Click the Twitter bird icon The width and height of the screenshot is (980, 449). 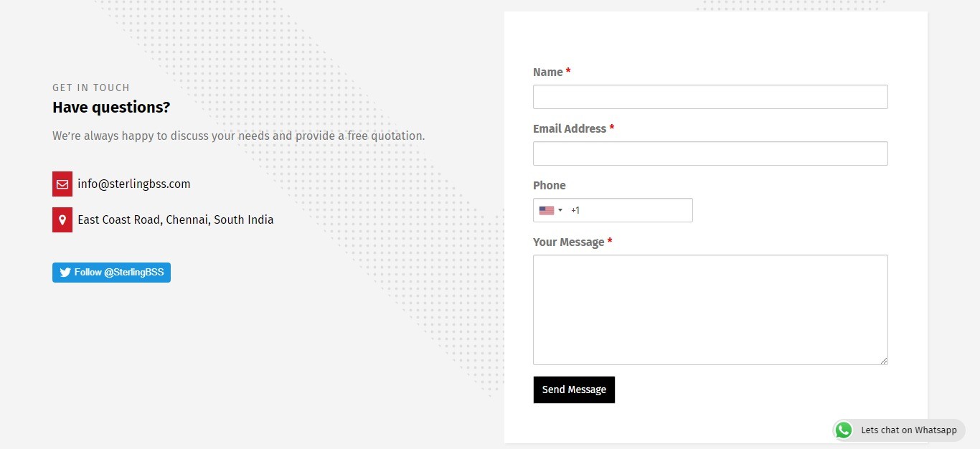coord(65,273)
